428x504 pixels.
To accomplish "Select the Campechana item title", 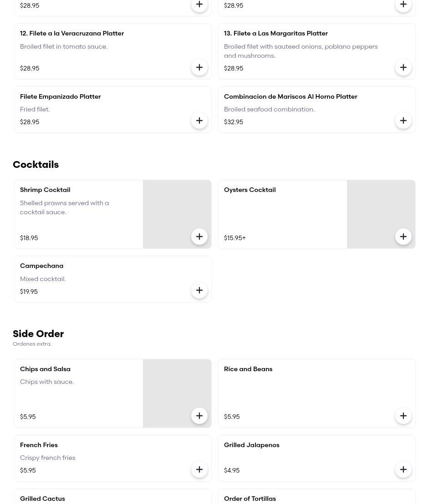I will [x=41, y=266].
